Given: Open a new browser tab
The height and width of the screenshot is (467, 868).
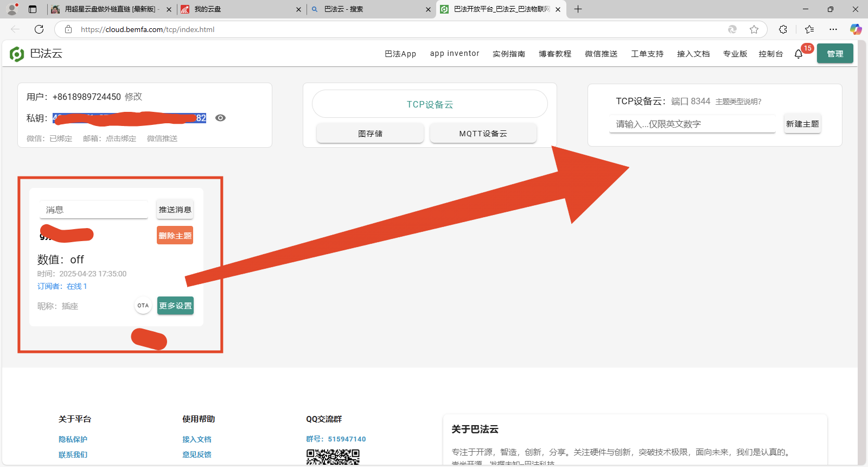Looking at the screenshot, I should click(578, 9).
